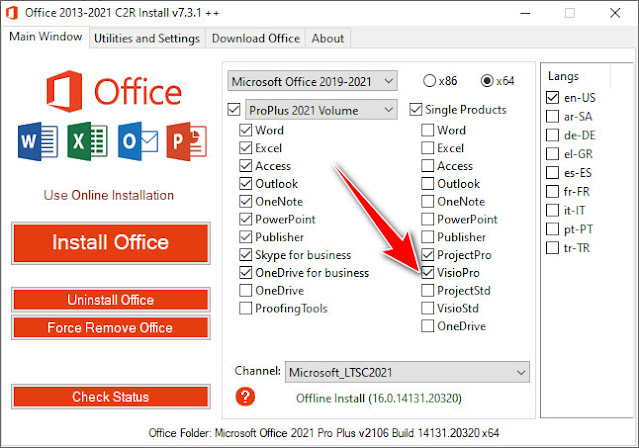Uncheck Word in the ProPlus suite list
This screenshot has width=639, height=448.
click(x=245, y=130)
